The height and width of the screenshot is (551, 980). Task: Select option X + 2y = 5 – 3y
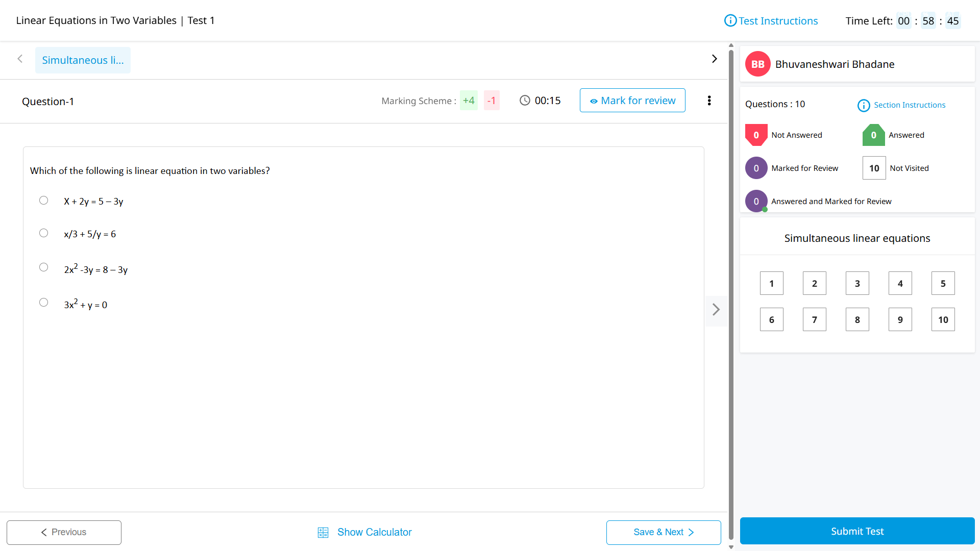(44, 201)
